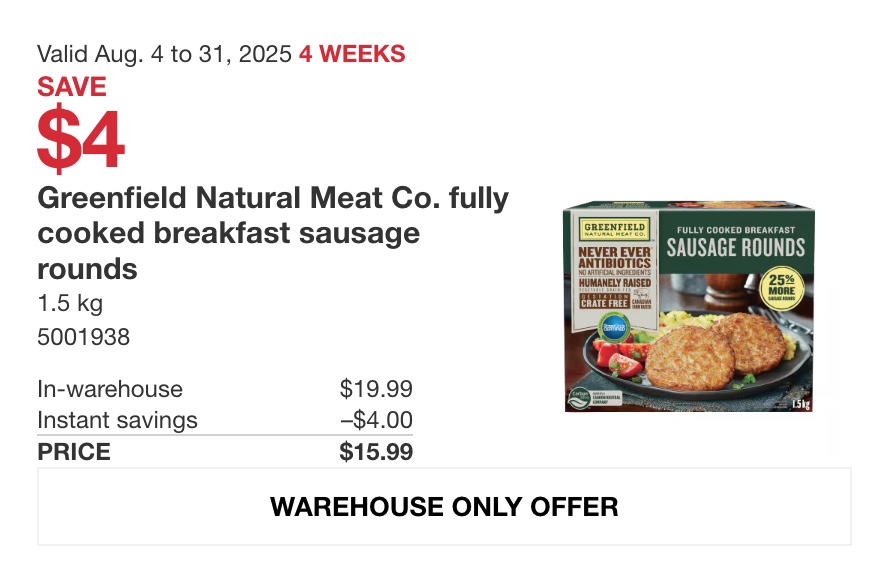Image resolution: width=884 pixels, height=582 pixels.
Task: Click the SAUSAGE ROUNDS text on box
Action: [736, 248]
